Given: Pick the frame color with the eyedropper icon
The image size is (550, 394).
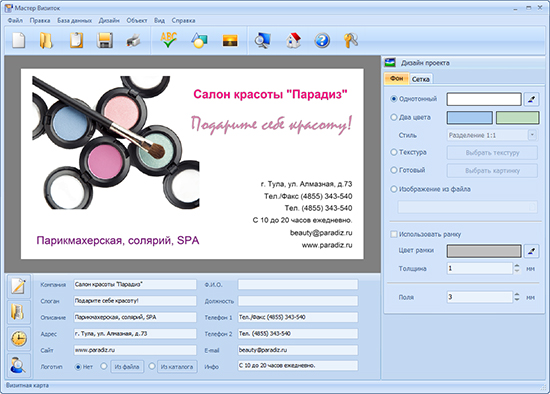Looking at the screenshot, I should (531, 251).
